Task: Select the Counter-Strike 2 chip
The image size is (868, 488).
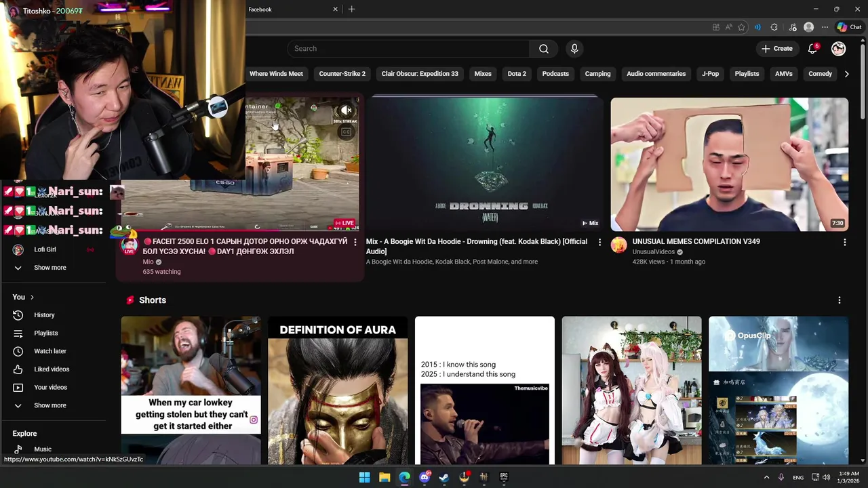Action: point(342,74)
